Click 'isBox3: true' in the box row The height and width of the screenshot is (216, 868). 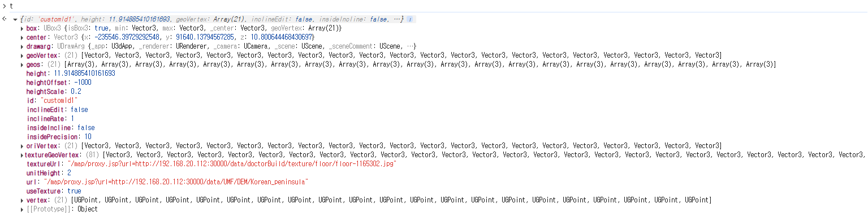point(88,28)
